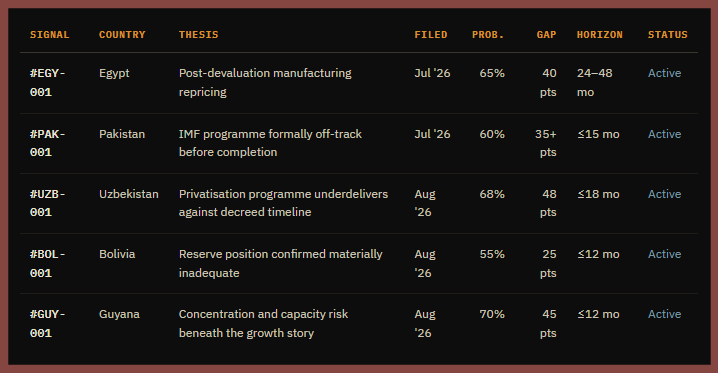Image resolution: width=718 pixels, height=373 pixels.
Task: Click the Guyana country cell
Action: (x=119, y=314)
